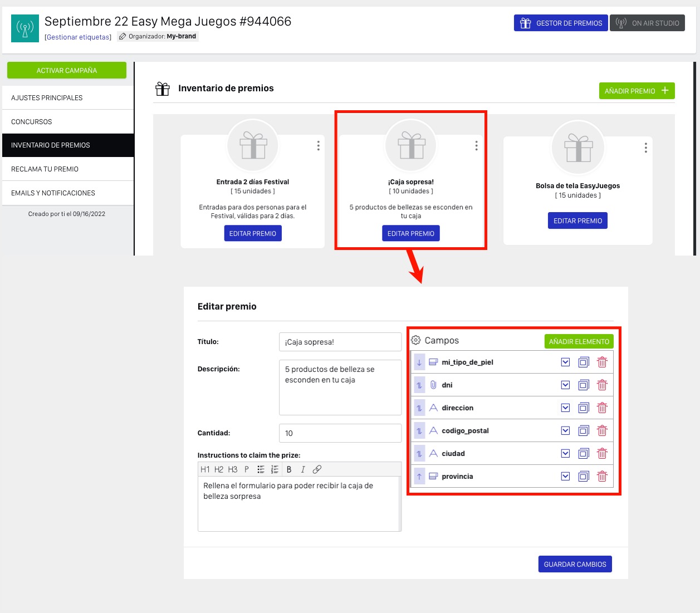Screen dimensions: 700x613
Task: Click trash icon for the provincia field
Action: coord(602,477)
